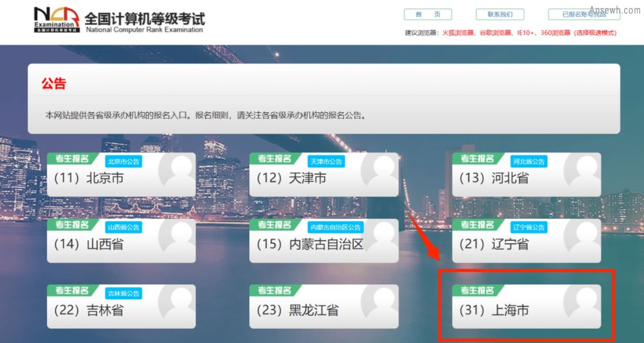This screenshot has width=644, height=343.
Task: Click the red highlighted 上海市 selection box
Action: click(527, 304)
